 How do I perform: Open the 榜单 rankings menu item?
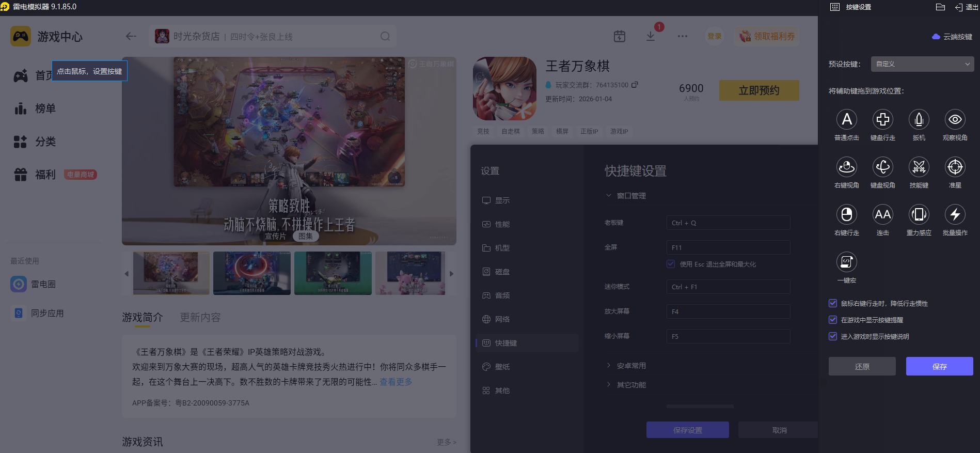[x=45, y=108]
